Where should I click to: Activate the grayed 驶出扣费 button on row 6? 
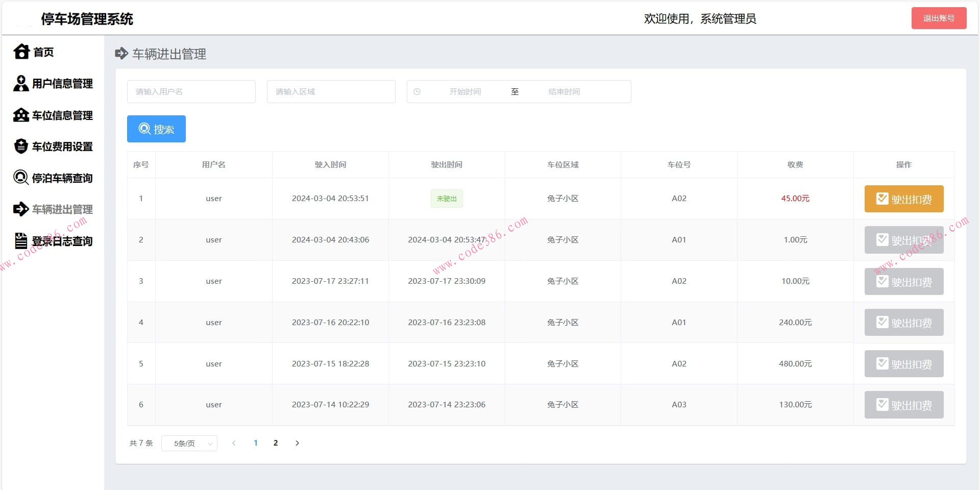tap(903, 405)
